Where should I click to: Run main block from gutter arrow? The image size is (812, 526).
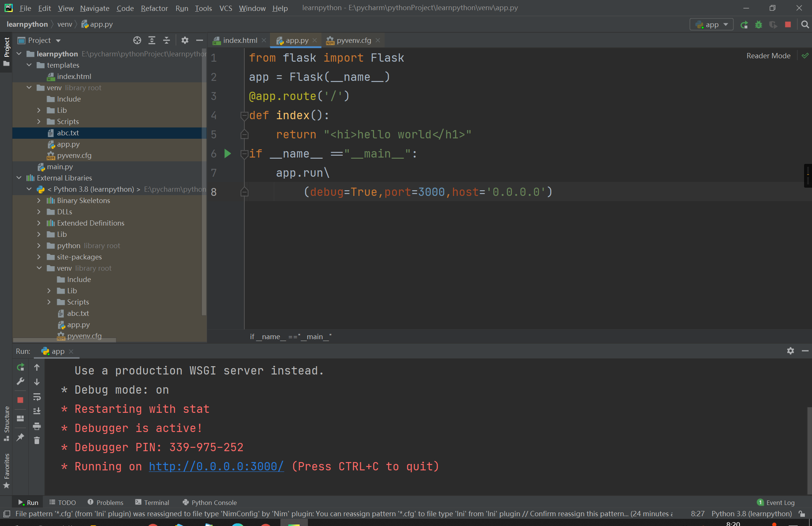[x=227, y=153]
